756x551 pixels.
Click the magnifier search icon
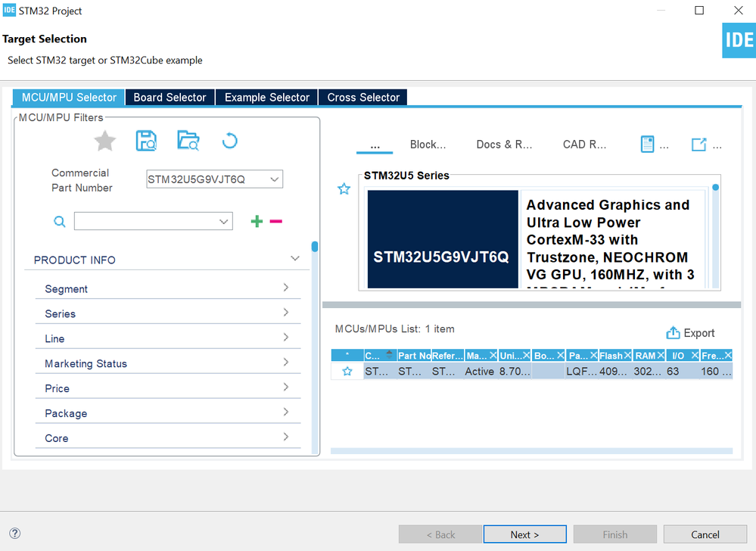(59, 221)
